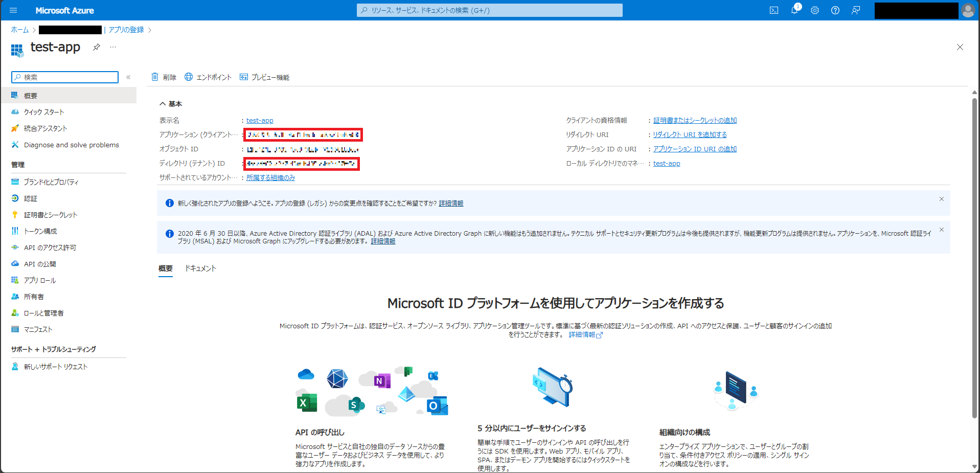Image resolution: width=980 pixels, height=473 pixels.
Task: Open the エンドポイント panel
Action: point(208,77)
